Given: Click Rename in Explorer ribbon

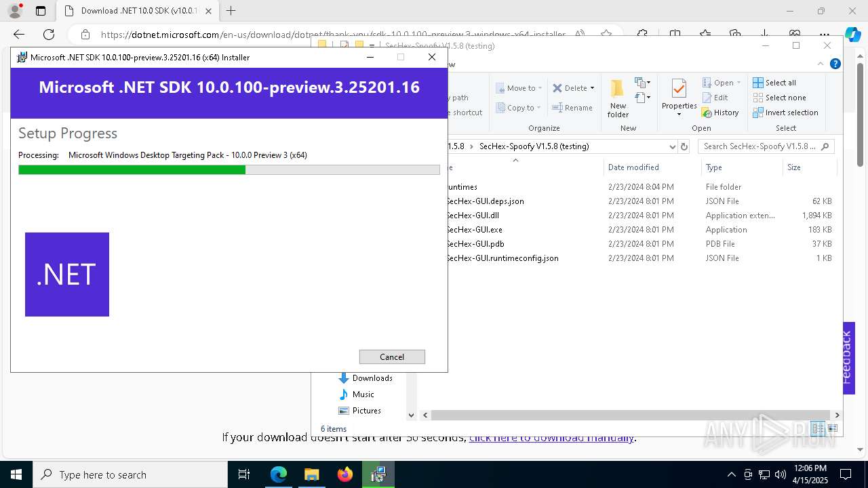Looking at the screenshot, I should point(572,108).
